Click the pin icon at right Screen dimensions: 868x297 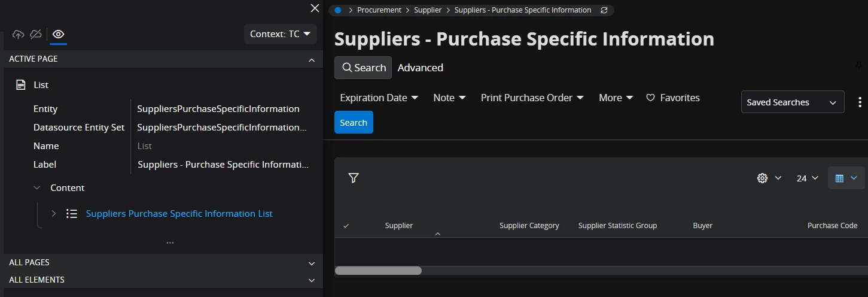[x=859, y=65]
